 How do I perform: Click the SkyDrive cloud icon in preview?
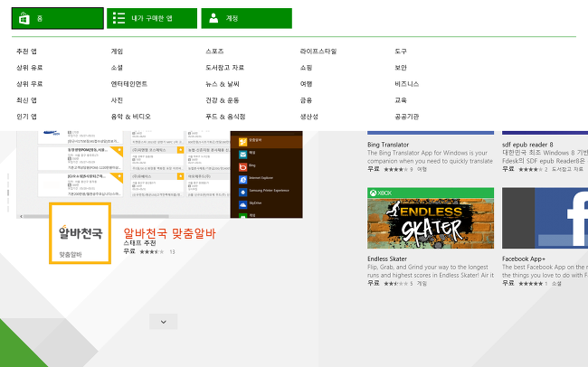point(243,204)
